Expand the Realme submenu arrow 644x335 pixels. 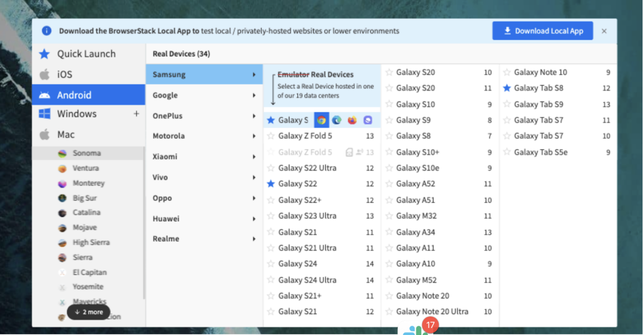[x=254, y=239]
